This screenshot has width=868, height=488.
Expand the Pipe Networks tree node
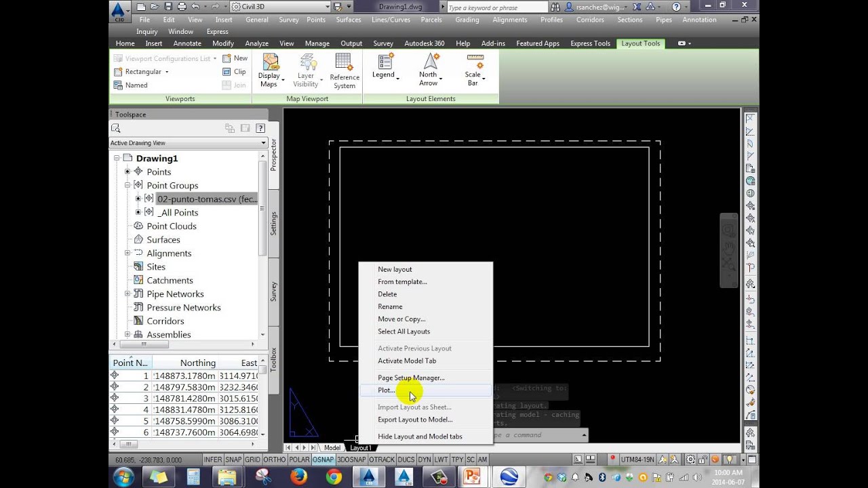pyautogui.click(x=127, y=293)
